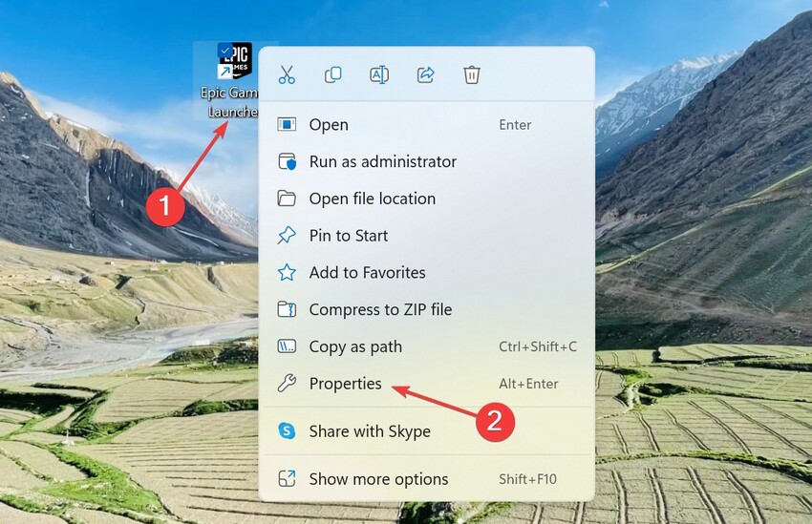Click the Share icon in the top row

click(425, 74)
